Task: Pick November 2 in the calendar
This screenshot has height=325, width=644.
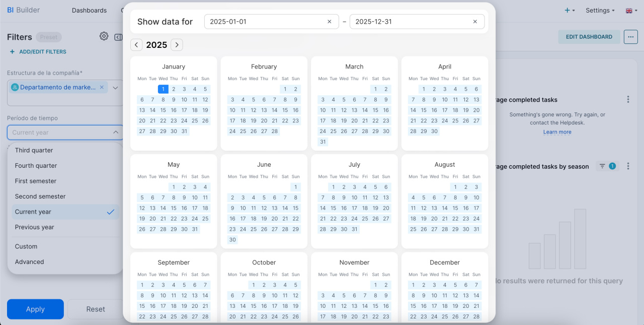Action: (386, 285)
